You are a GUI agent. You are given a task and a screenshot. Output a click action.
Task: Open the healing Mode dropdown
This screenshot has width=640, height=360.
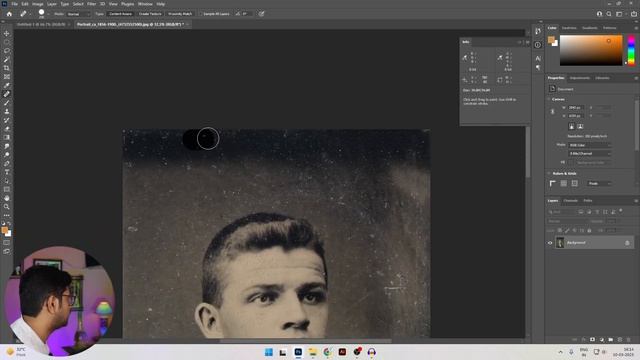[78, 14]
